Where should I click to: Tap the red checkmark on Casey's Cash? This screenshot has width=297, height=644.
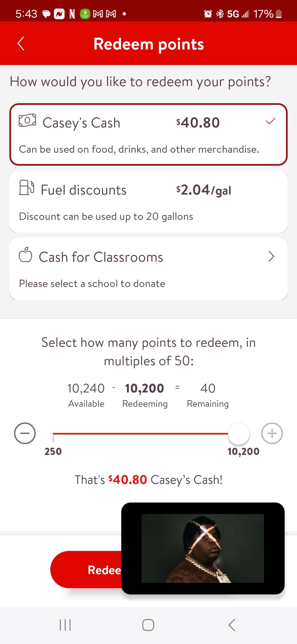coord(271,121)
